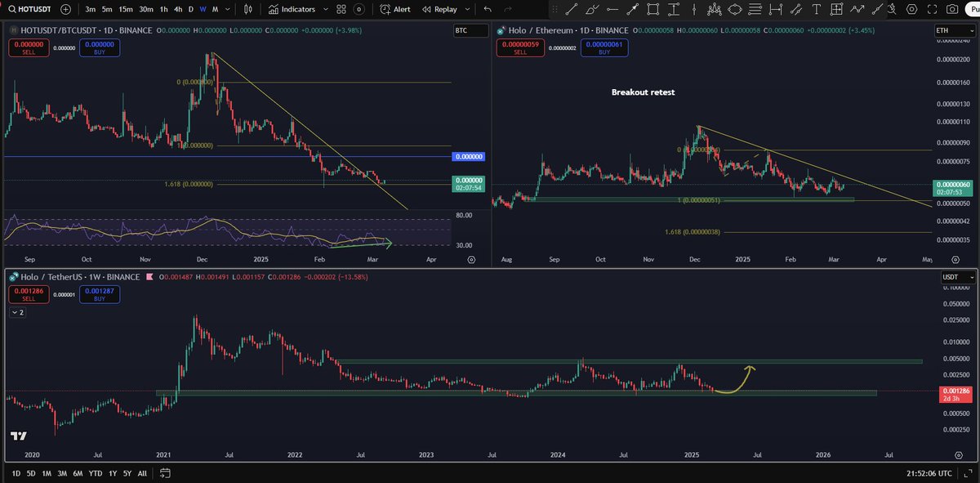
Task: Select the Horizontal Line tool
Action: 614,9
